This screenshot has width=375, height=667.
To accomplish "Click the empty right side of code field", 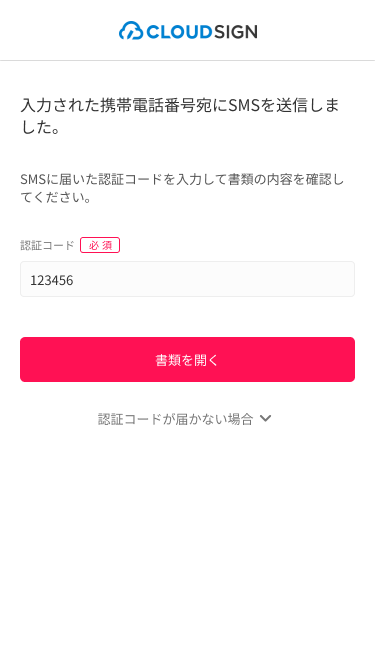I will [255, 279].
